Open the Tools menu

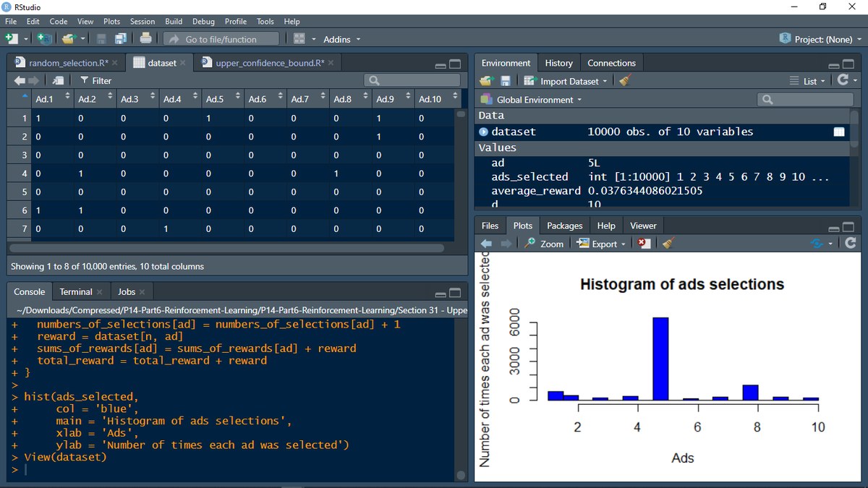point(265,22)
